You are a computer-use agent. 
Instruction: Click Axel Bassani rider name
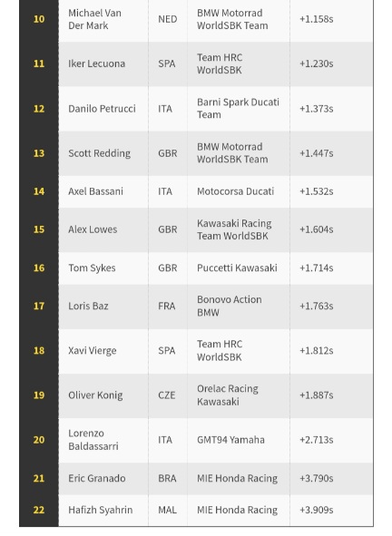pos(95,191)
